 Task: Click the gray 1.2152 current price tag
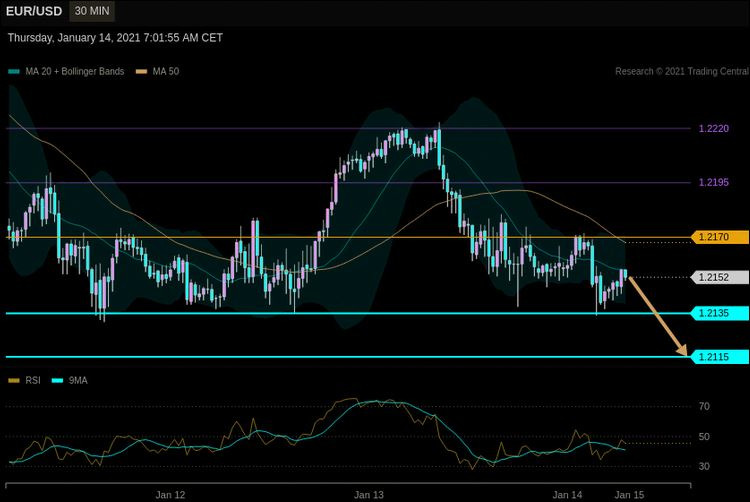click(x=720, y=277)
